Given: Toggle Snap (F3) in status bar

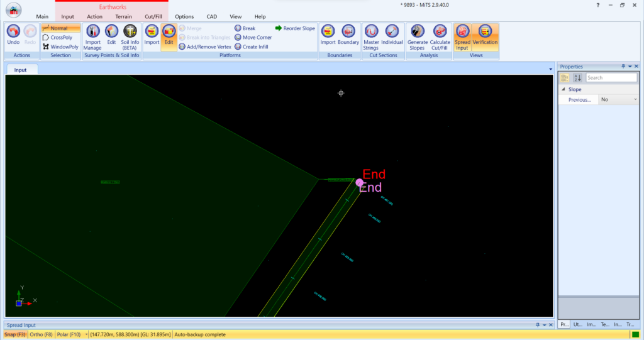Looking at the screenshot, I should point(15,334).
